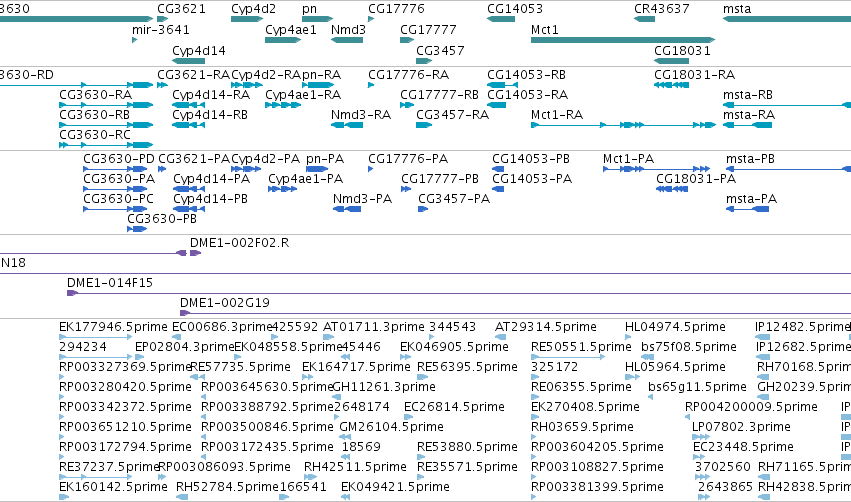Select the CG3630-PC protein label
The image size is (851, 502).
click(x=118, y=199)
